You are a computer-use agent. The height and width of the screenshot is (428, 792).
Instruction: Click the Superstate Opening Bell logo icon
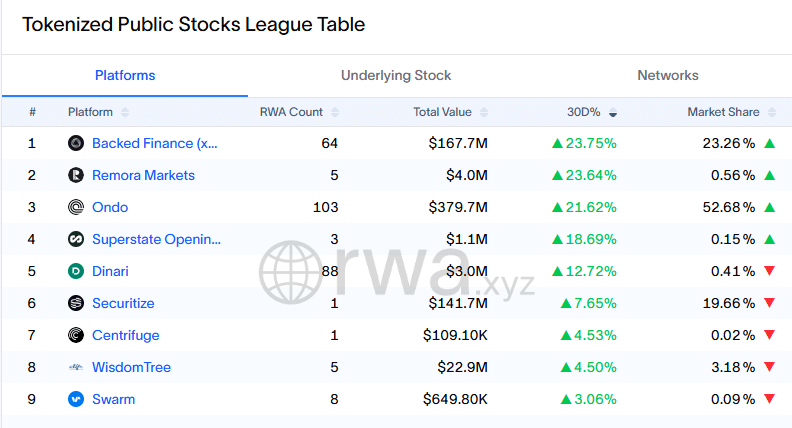pos(76,239)
